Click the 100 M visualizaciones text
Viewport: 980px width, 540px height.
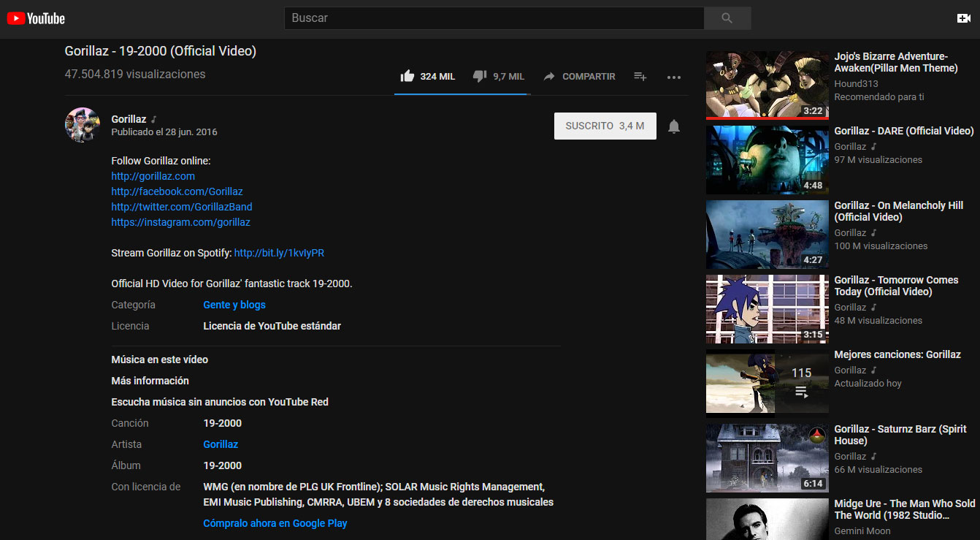(881, 246)
